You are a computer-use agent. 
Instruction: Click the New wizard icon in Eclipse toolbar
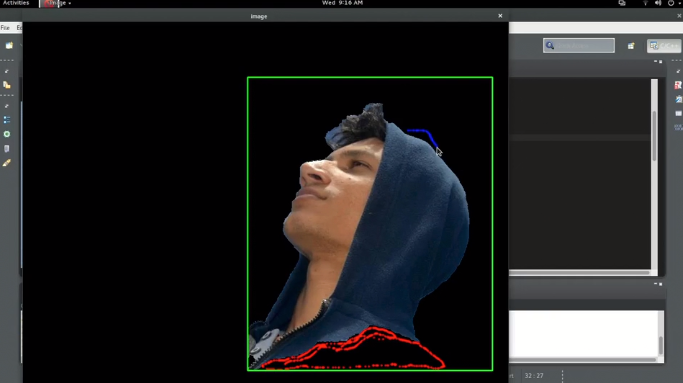pos(9,45)
